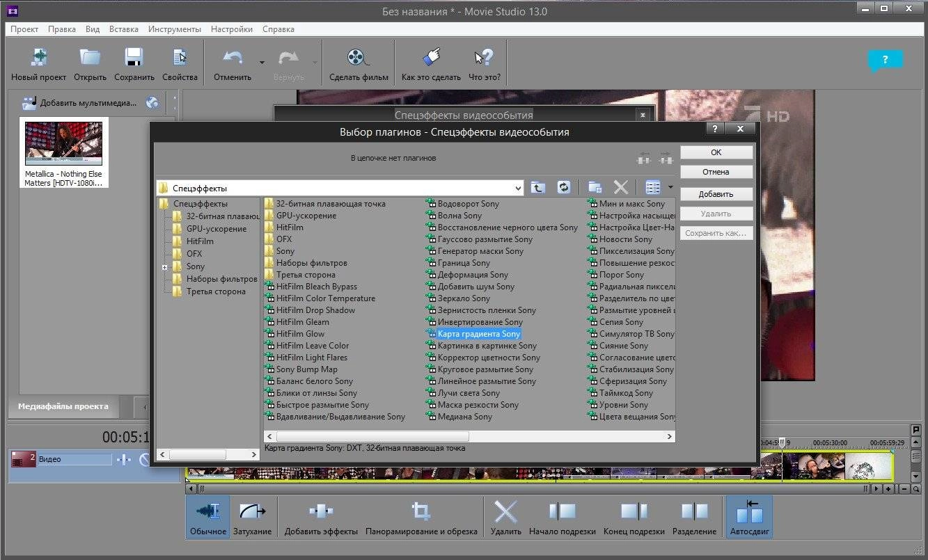Viewport: 928px width, 560px height.
Task: Select GPU-ускорение tree folder
Action: click(217, 229)
